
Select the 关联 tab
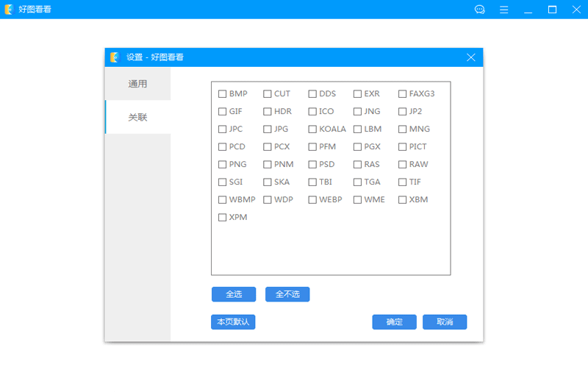[x=137, y=117]
